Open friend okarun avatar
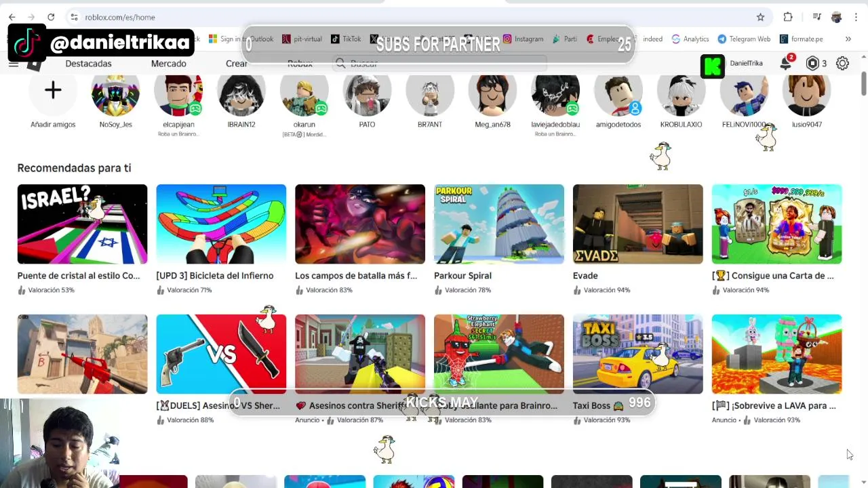868x488 pixels. click(304, 91)
